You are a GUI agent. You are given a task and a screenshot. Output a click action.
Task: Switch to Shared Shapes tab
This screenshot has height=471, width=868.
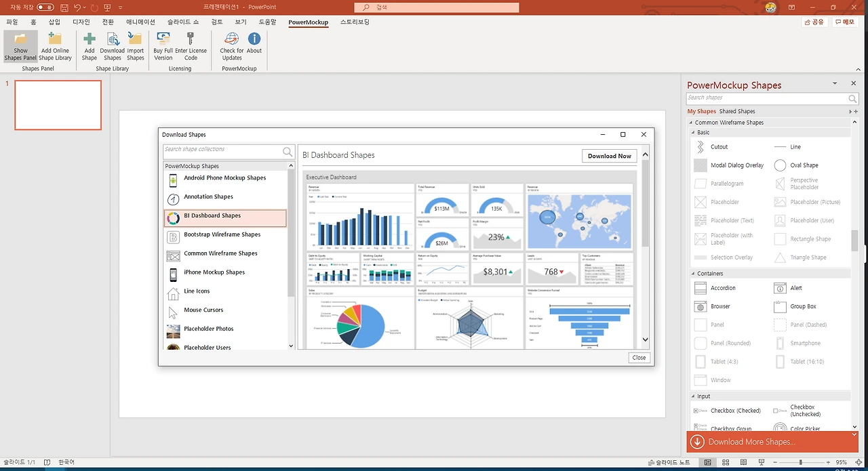[x=737, y=111]
